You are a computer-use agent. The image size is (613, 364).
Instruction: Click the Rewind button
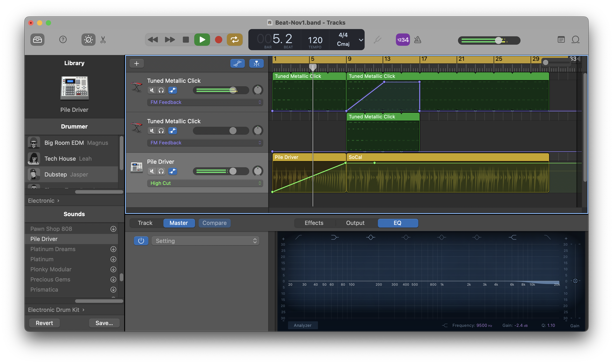[x=153, y=39]
